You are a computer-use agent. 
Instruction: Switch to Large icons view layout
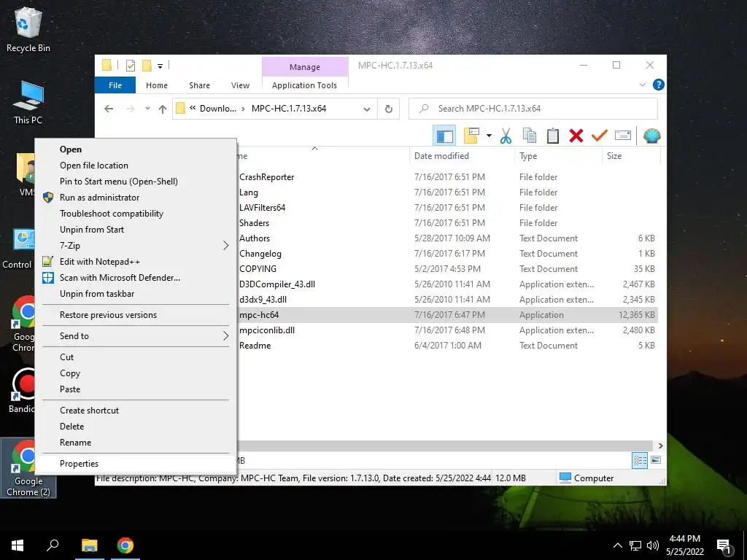656,460
